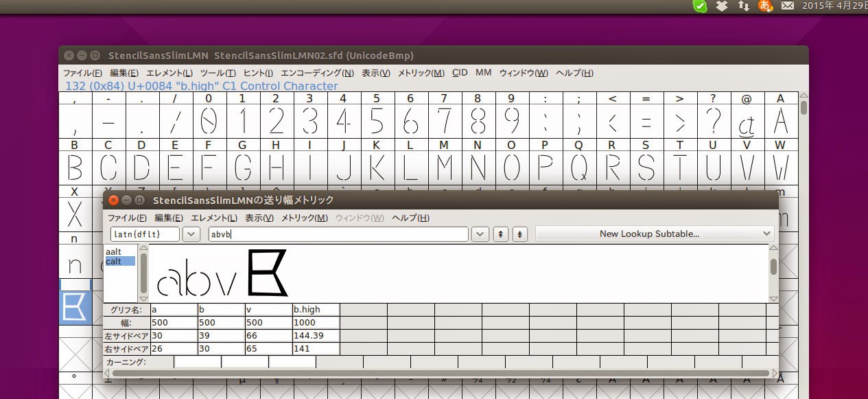
Task: Open メトリック menu in metrics window
Action: (x=305, y=218)
